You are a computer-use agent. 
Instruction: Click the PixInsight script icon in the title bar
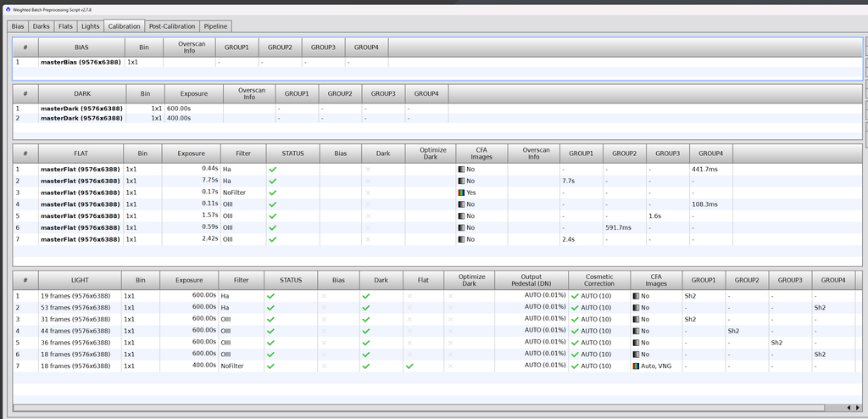(8, 8)
